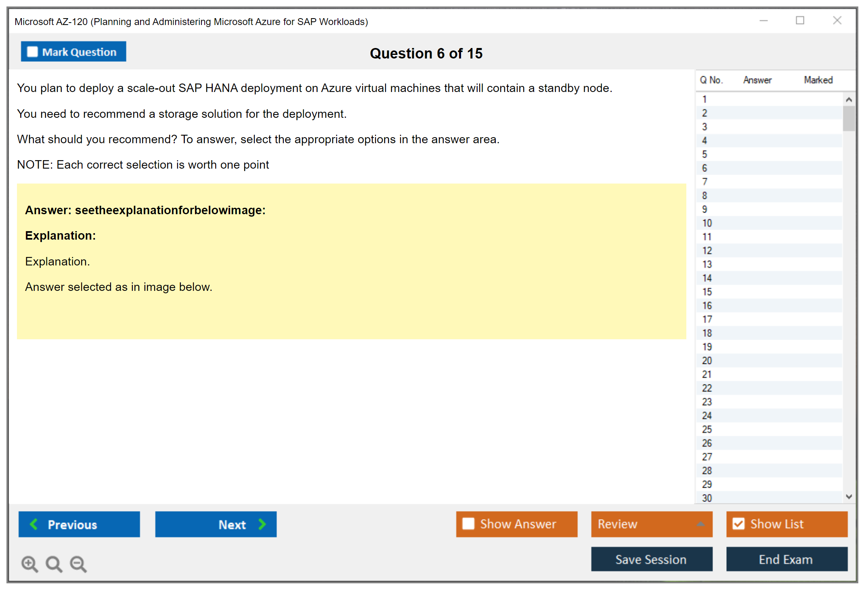Click the green left arrow on Previous
This screenshot has height=593, width=868.
coord(34,524)
